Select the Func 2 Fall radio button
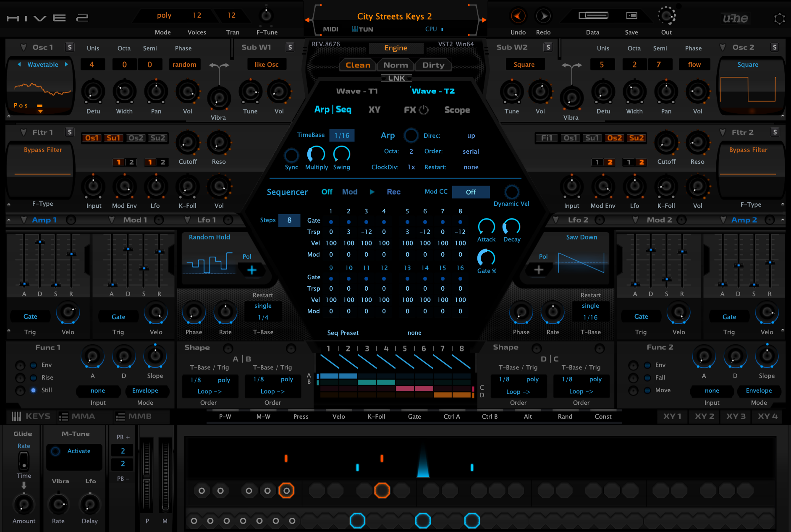 click(x=647, y=377)
